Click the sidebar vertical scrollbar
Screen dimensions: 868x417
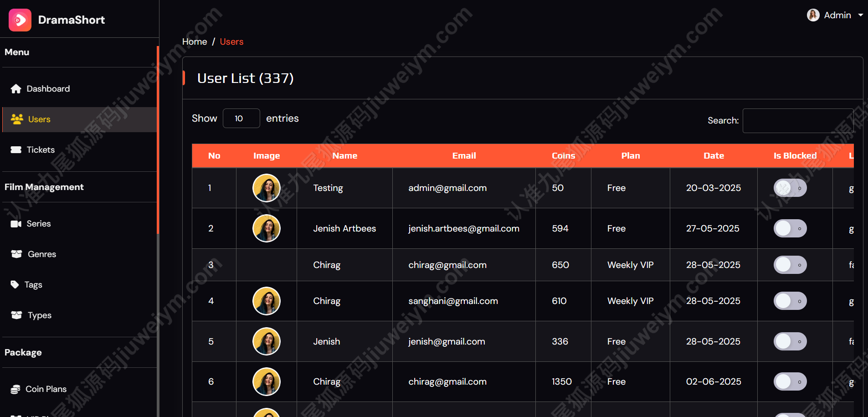click(158, 139)
